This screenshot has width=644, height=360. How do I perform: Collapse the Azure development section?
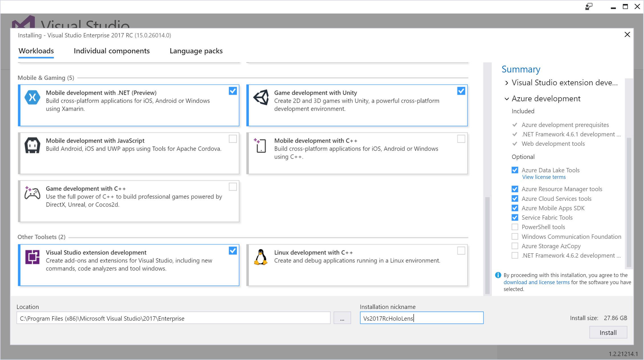point(506,99)
